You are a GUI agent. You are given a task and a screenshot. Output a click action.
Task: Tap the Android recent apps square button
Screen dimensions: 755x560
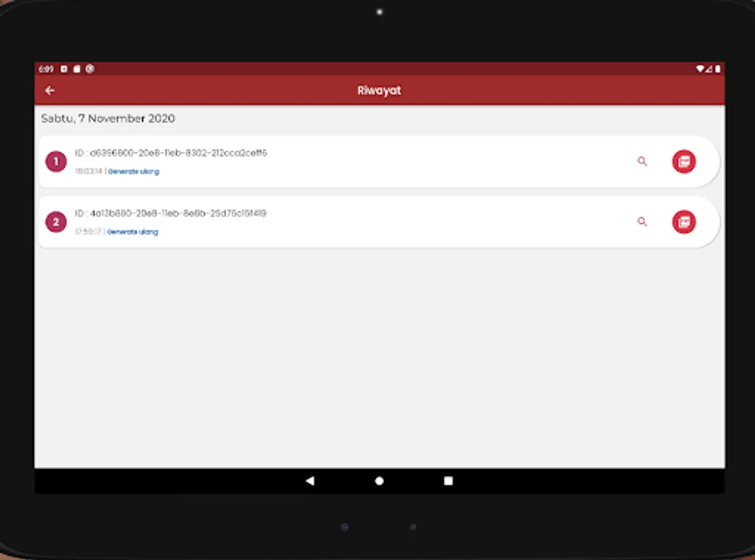[448, 481]
